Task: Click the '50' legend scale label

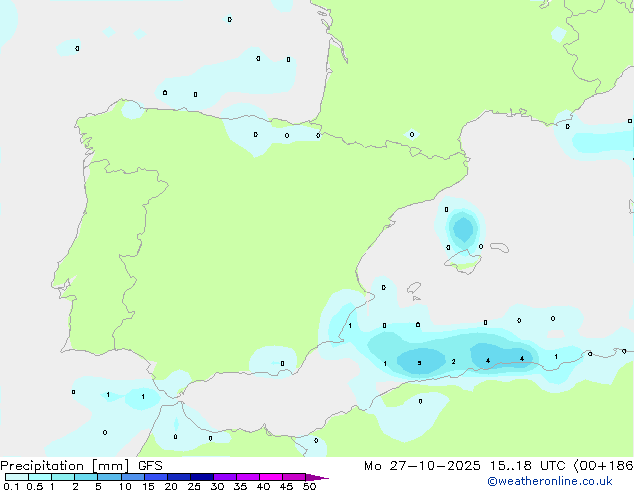Action: point(309,486)
